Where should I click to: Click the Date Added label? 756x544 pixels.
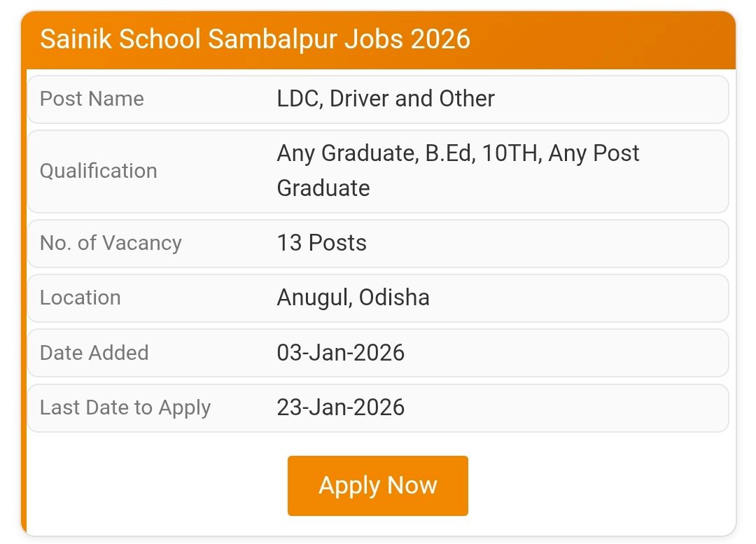pyautogui.click(x=94, y=352)
